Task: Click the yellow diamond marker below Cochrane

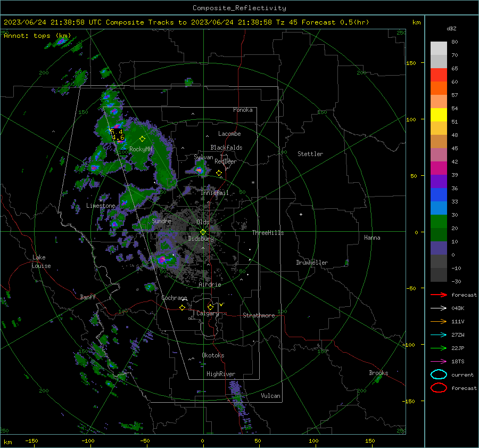Action: pyautogui.click(x=182, y=308)
